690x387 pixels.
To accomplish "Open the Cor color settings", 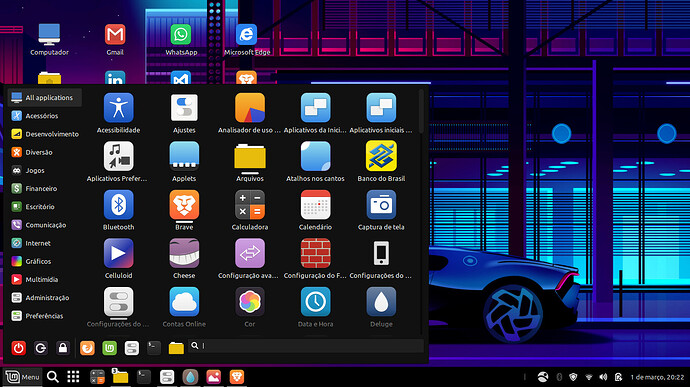I will click(250, 307).
